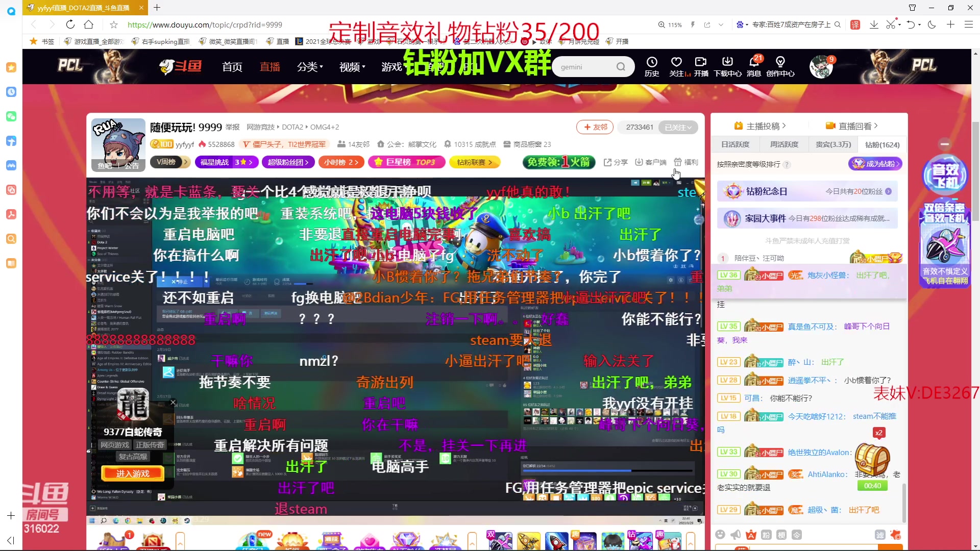Click the 开播 camera icon

pyautogui.click(x=701, y=66)
